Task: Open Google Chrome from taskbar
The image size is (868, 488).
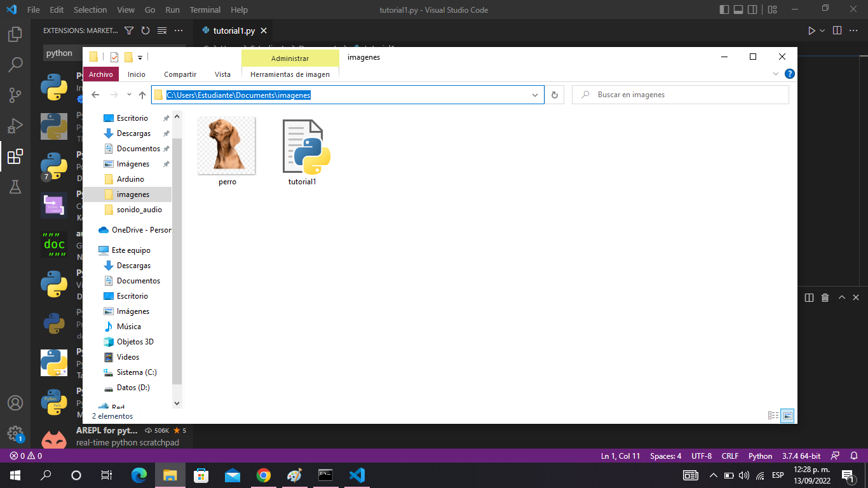Action: click(263, 475)
